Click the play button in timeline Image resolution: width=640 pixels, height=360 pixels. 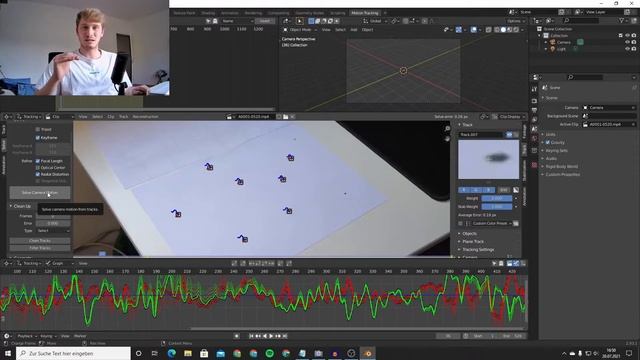click(x=271, y=336)
